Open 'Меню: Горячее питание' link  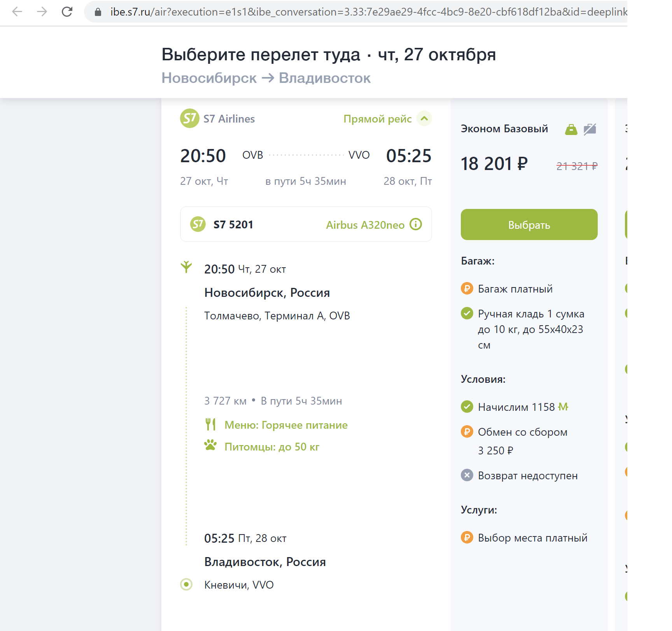(286, 425)
